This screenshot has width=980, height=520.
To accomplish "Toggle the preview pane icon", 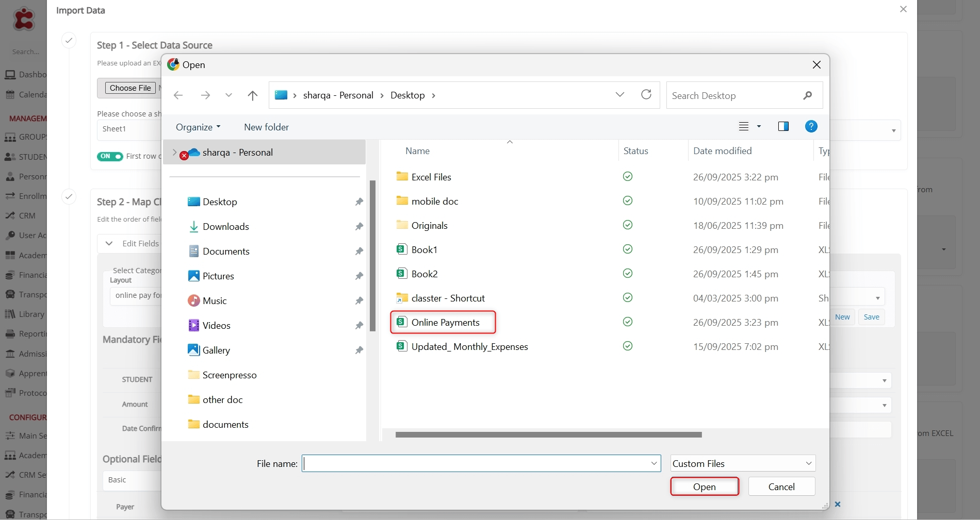I will pos(783,127).
